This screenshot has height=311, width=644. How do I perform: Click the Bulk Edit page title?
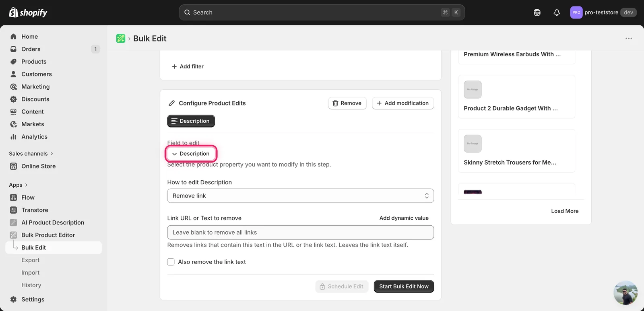coord(150,38)
